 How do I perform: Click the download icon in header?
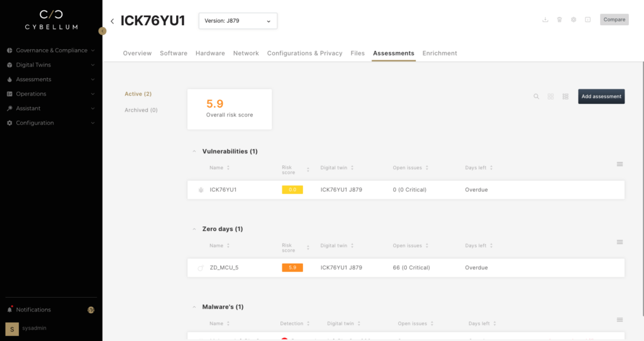[545, 20]
